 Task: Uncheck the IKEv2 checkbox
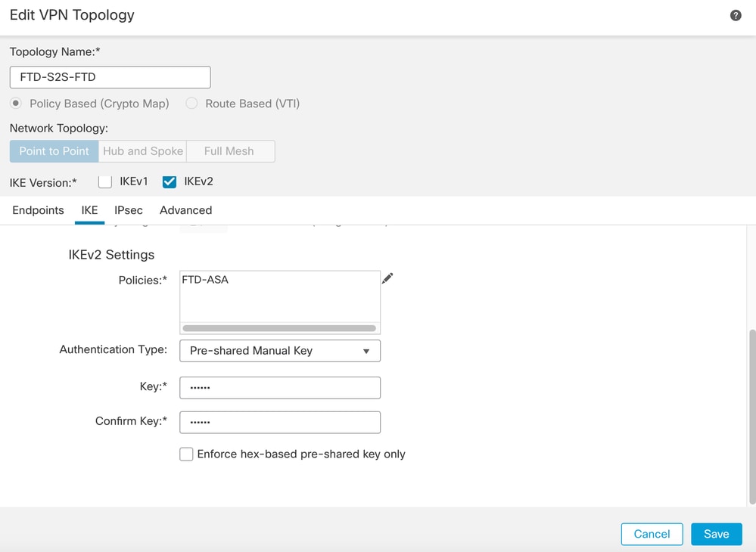tap(170, 181)
